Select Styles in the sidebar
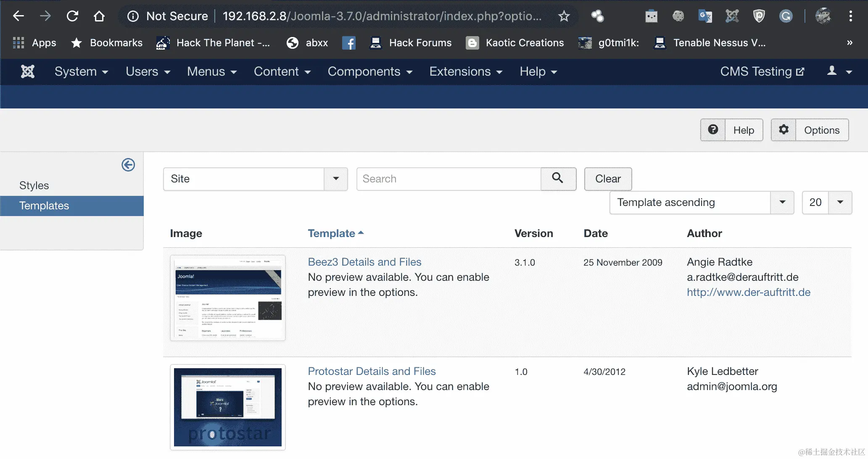 [34, 185]
